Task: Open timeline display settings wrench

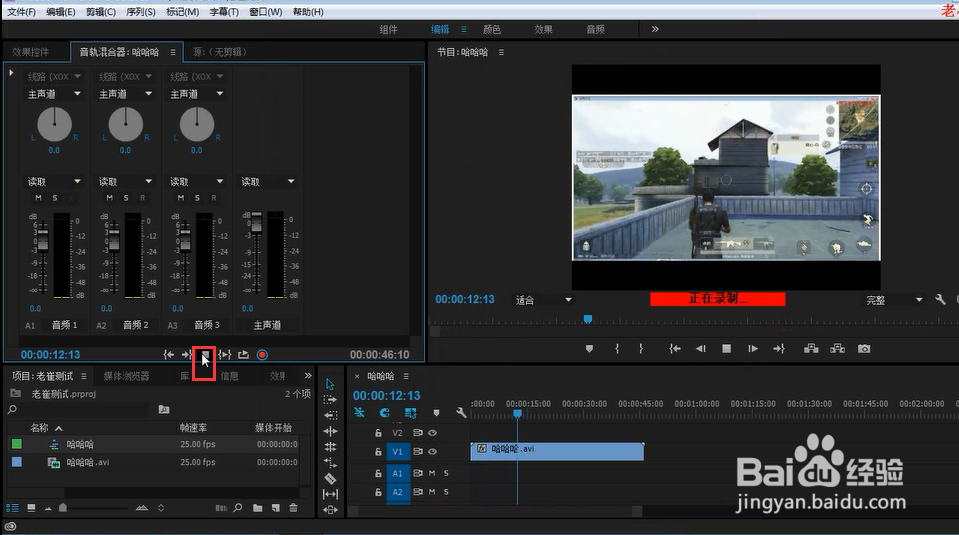Action: [461, 413]
